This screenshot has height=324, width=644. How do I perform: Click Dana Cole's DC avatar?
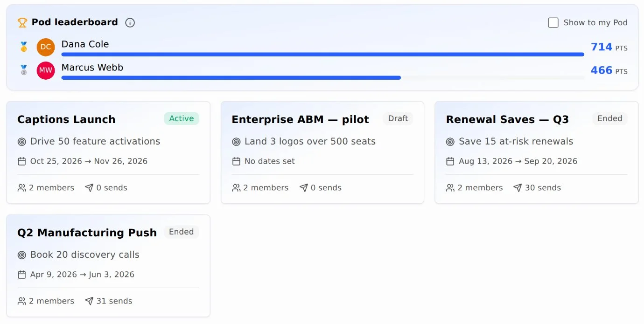46,47
